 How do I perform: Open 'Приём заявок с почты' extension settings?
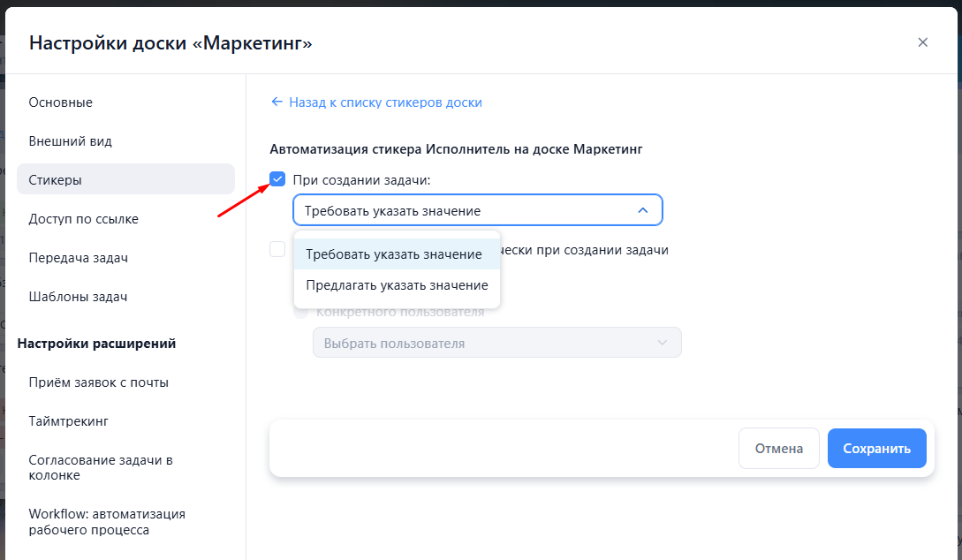(125, 382)
